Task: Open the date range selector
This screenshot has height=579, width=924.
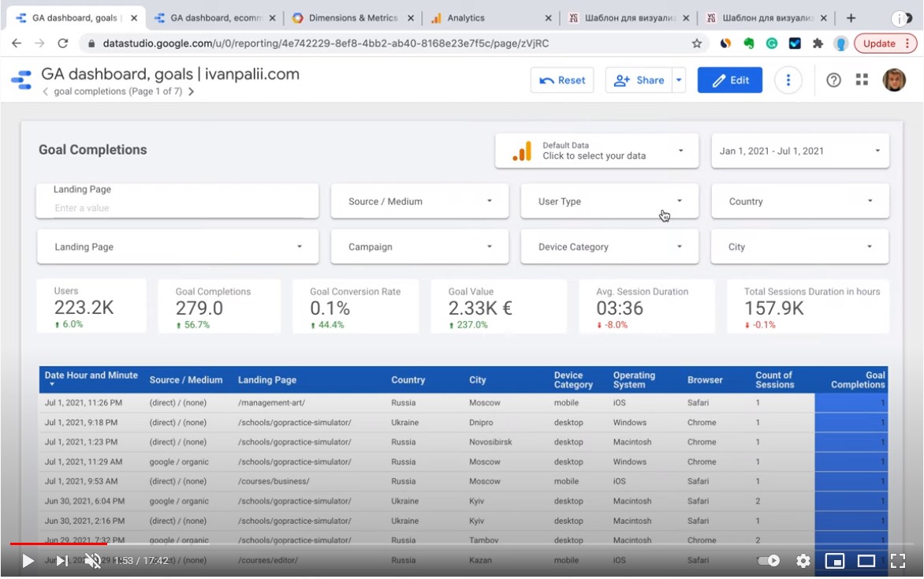Action: point(799,150)
